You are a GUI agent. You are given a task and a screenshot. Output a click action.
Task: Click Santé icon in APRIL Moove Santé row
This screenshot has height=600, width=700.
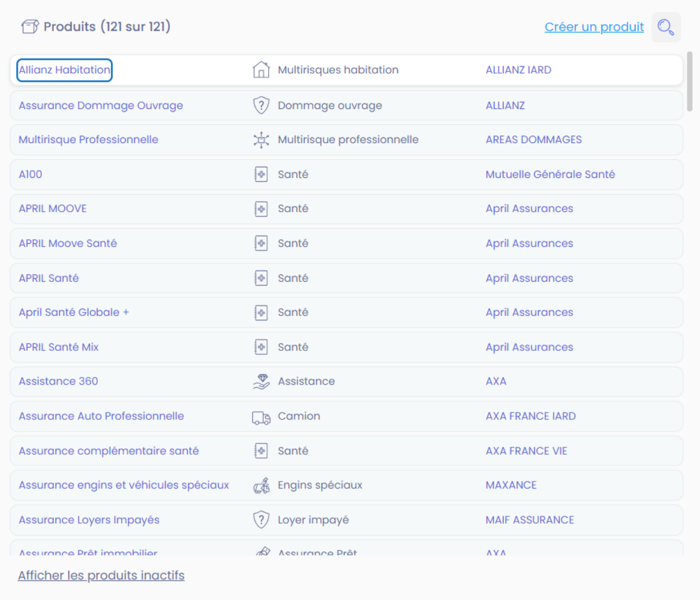(x=261, y=243)
